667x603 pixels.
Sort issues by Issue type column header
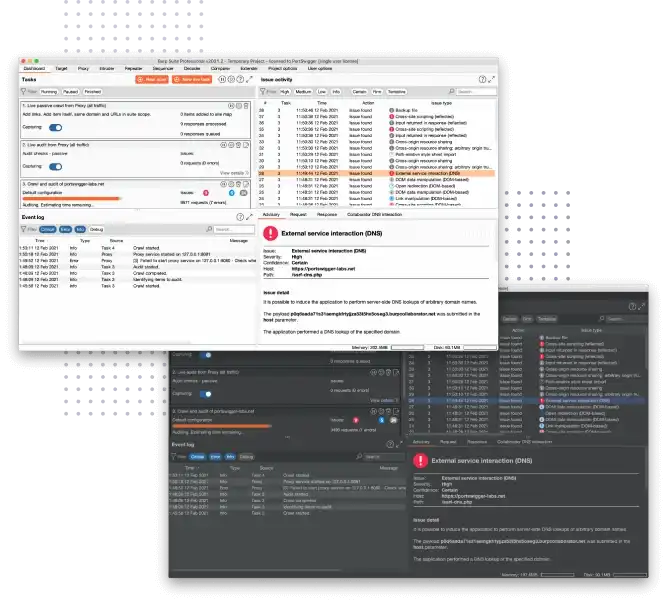click(442, 103)
